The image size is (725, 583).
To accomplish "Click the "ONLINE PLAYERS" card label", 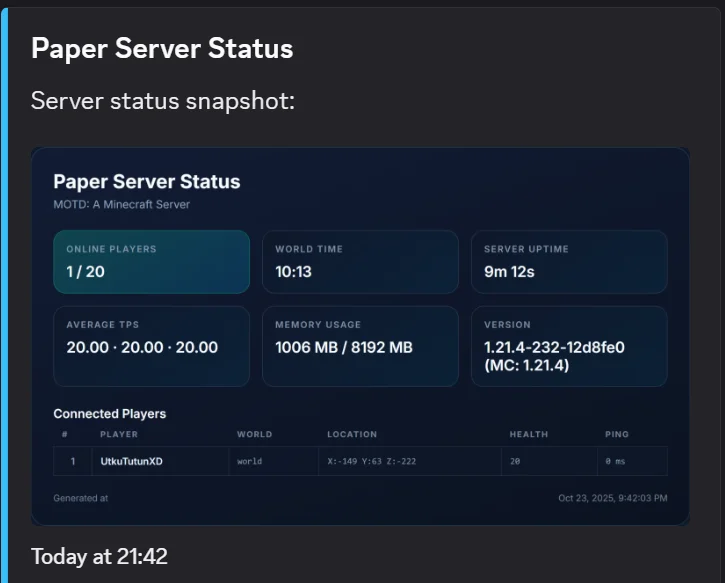I will tap(111, 249).
